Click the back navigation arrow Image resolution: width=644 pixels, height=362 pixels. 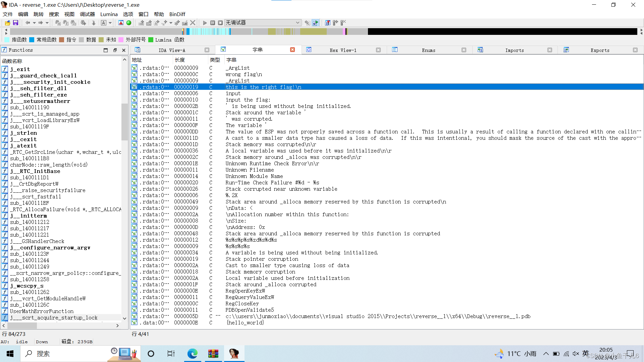tap(28, 23)
